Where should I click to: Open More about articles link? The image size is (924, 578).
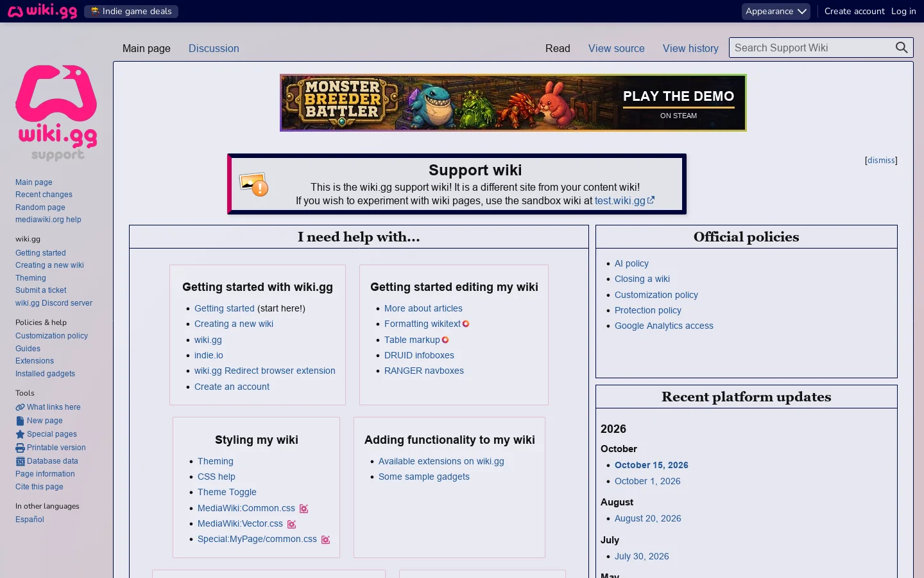[x=424, y=308]
